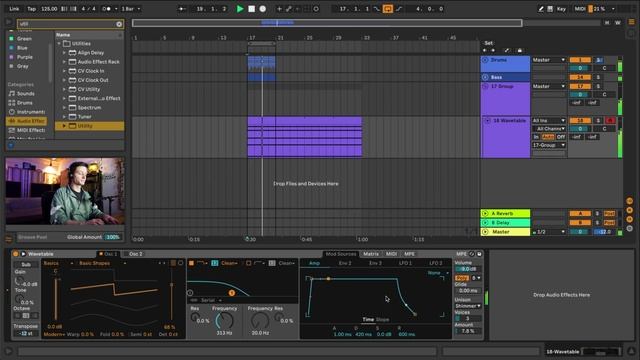The image size is (640, 360).
Task: Toggle the Loop switch in the transport
Action: click(x=387, y=9)
